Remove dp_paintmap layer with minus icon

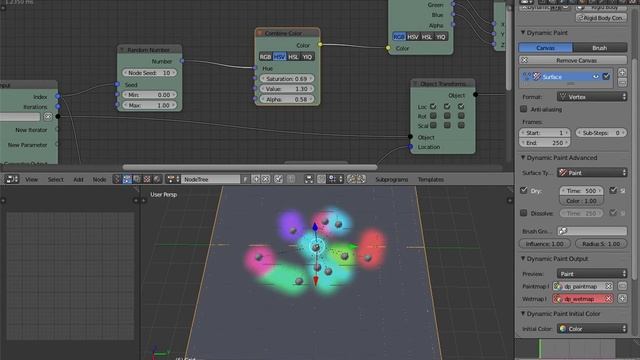point(622,287)
